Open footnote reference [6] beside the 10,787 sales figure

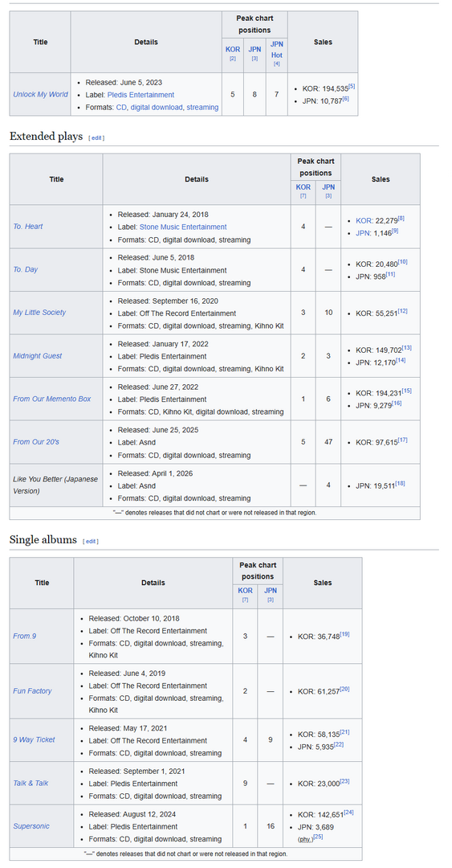346,98
